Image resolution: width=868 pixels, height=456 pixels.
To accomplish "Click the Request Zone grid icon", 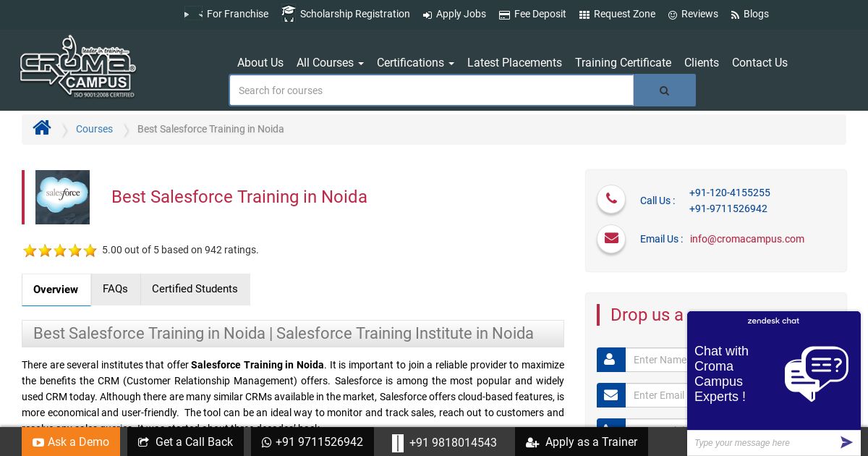I will [584, 14].
